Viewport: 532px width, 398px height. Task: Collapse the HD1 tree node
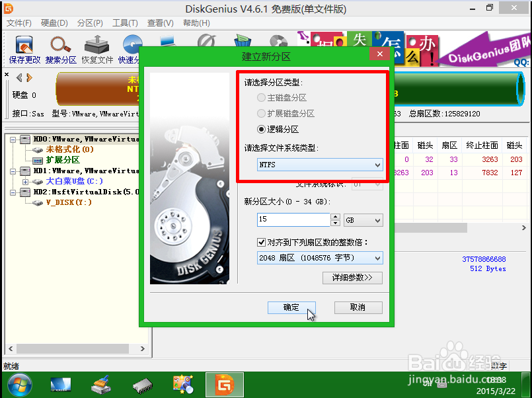pyautogui.click(x=13, y=171)
